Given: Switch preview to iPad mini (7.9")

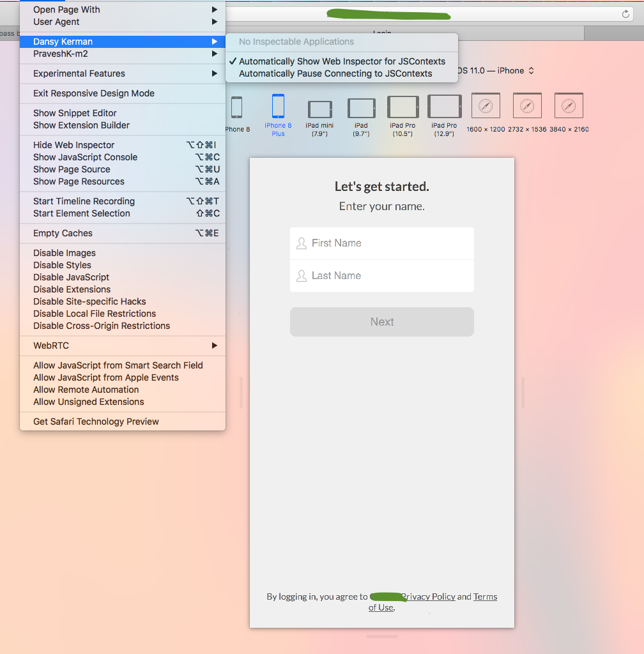Looking at the screenshot, I should [319, 109].
